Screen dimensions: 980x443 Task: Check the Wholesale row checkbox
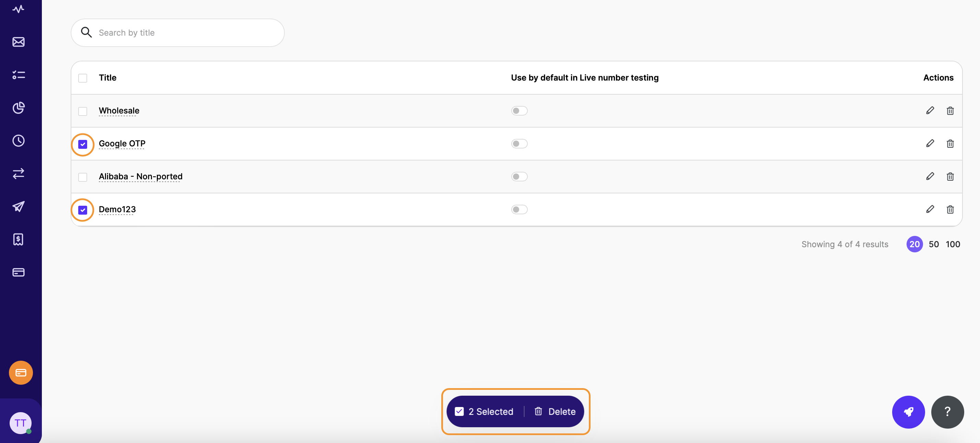pyautogui.click(x=83, y=111)
